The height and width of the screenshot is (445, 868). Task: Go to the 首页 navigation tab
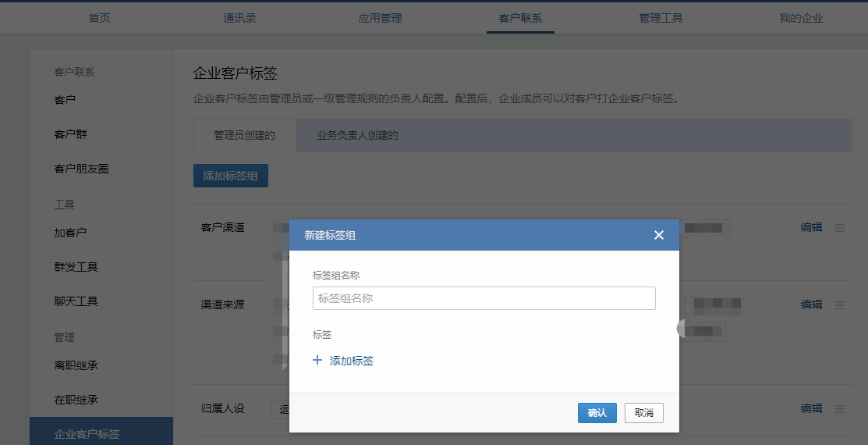[100, 18]
